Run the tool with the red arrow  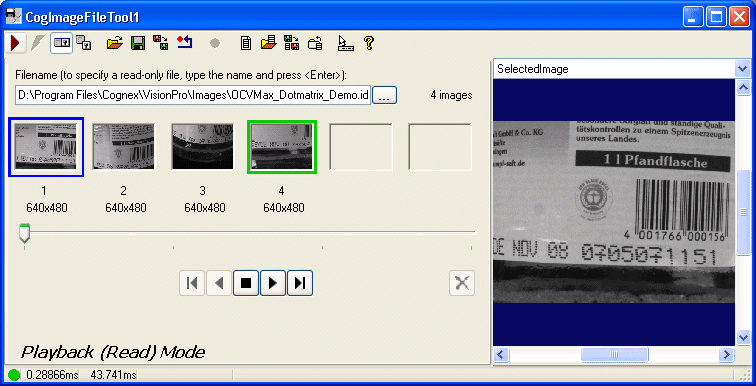pos(15,43)
